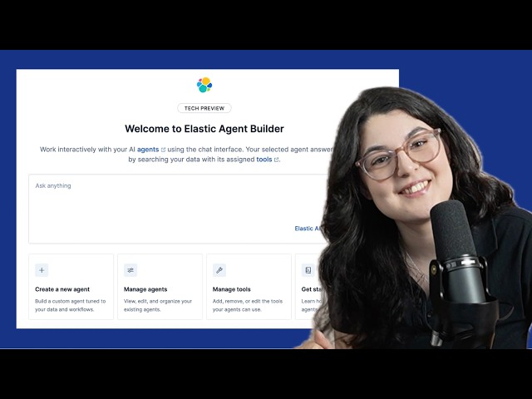This screenshot has width=532, height=399.
Task: Click the document icon on Get started card
Action: tap(308, 270)
